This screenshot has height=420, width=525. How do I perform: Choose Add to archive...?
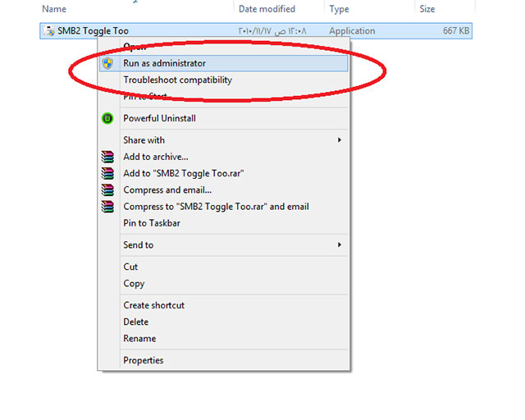pyautogui.click(x=224, y=157)
